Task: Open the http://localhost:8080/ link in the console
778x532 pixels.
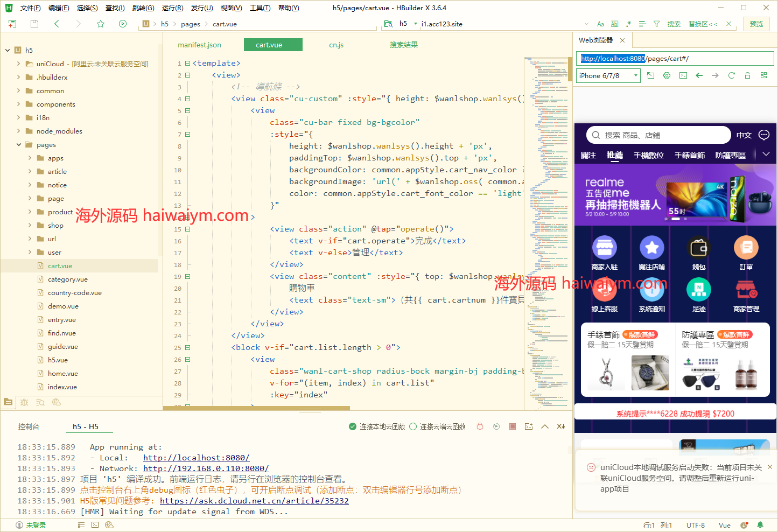Action: [196, 458]
